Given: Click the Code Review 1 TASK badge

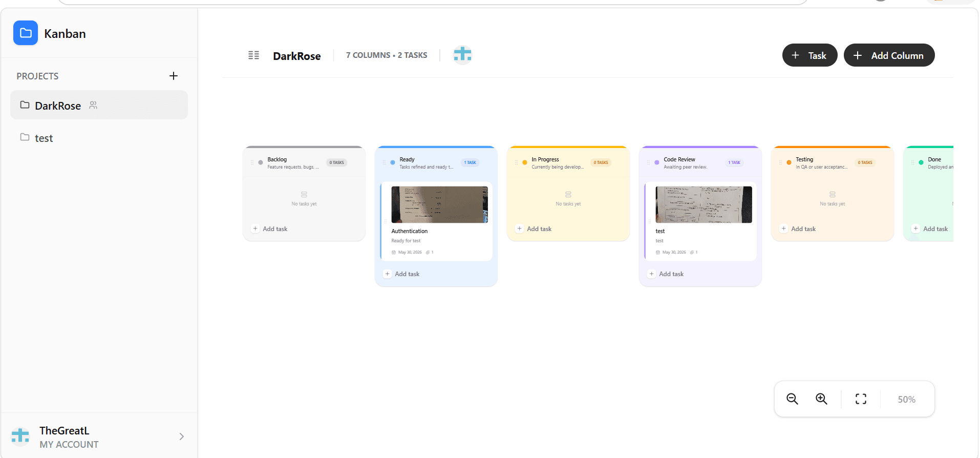Looking at the screenshot, I should 734,162.
